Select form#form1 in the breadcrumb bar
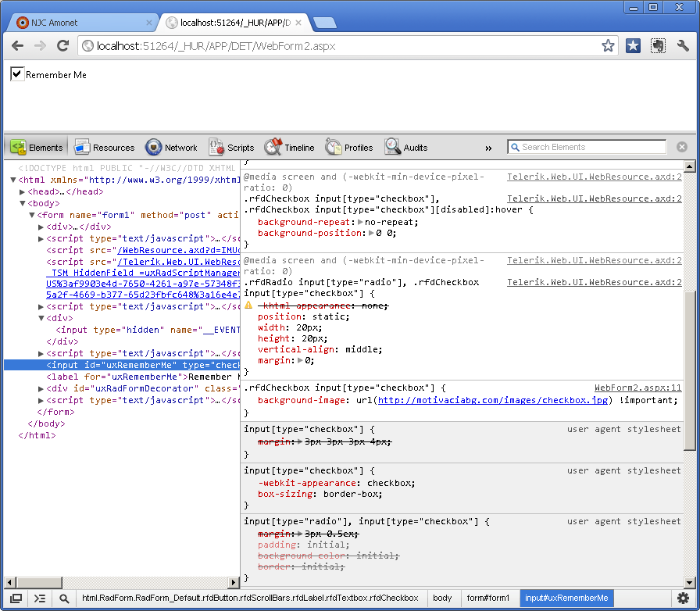This screenshot has width=700, height=611. pos(487,598)
